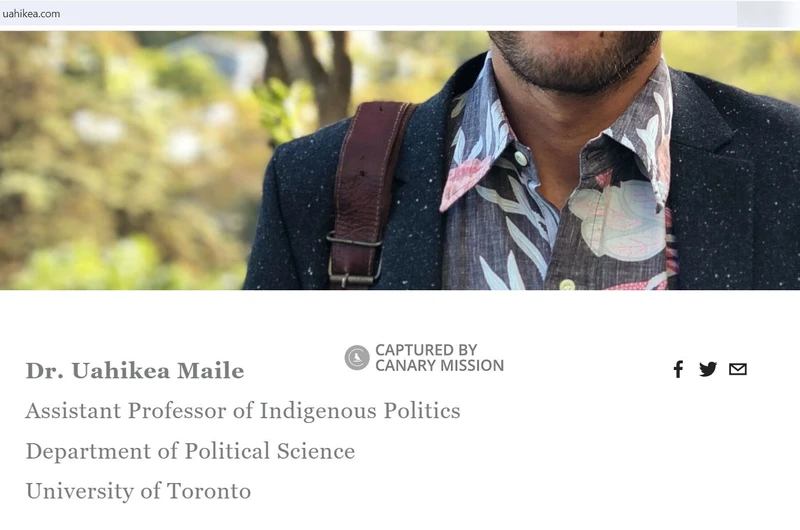
Task: Click "Assistant Professor of Indigenous Politics" line
Action: 243,411
